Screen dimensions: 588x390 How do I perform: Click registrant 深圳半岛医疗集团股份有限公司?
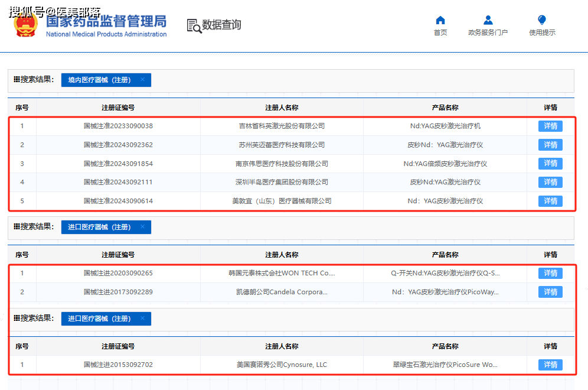[282, 182]
